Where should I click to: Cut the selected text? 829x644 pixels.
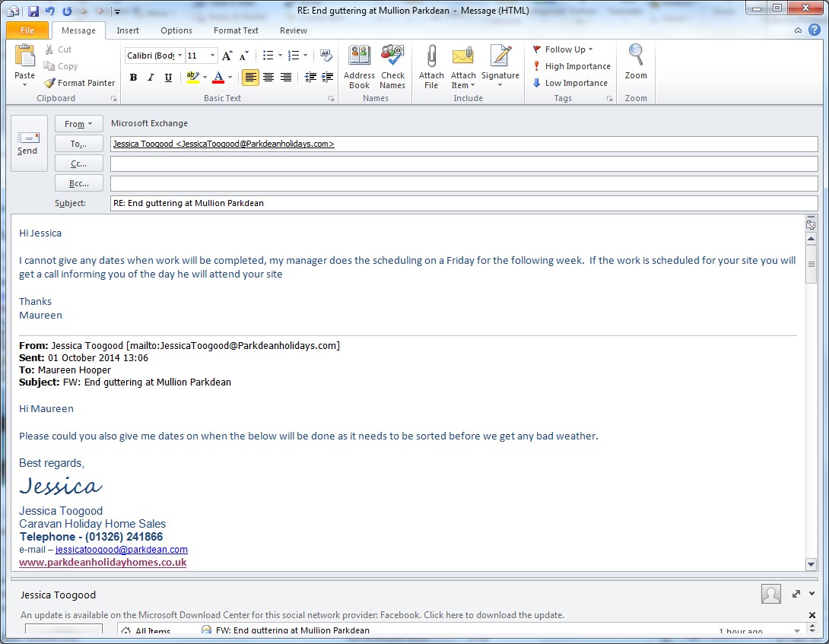[x=58, y=49]
